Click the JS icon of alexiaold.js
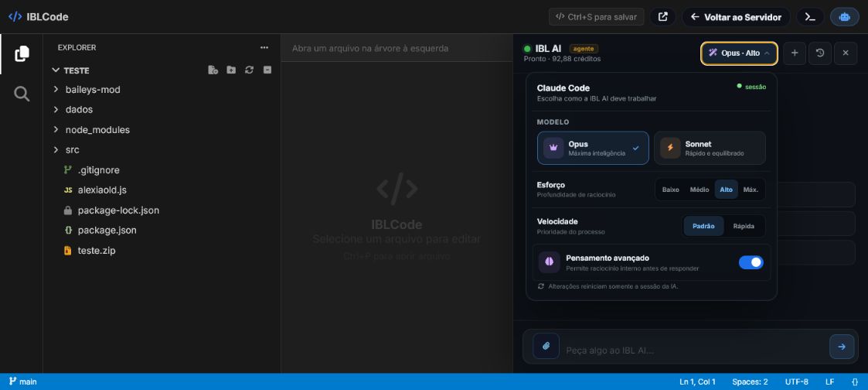This screenshot has width=868, height=390. (68, 190)
